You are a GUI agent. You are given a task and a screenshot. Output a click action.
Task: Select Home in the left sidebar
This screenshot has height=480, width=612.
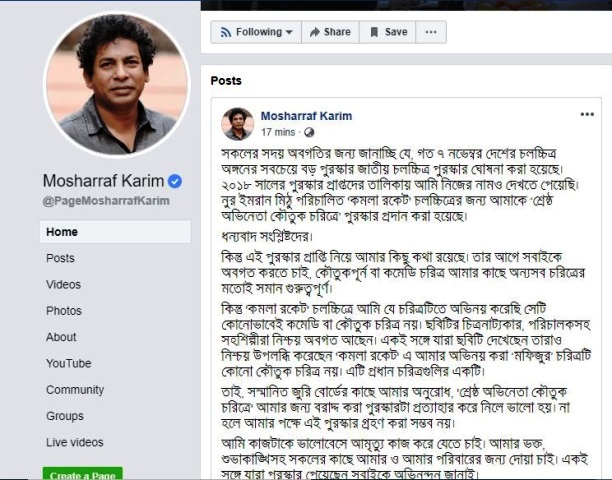[62, 232]
